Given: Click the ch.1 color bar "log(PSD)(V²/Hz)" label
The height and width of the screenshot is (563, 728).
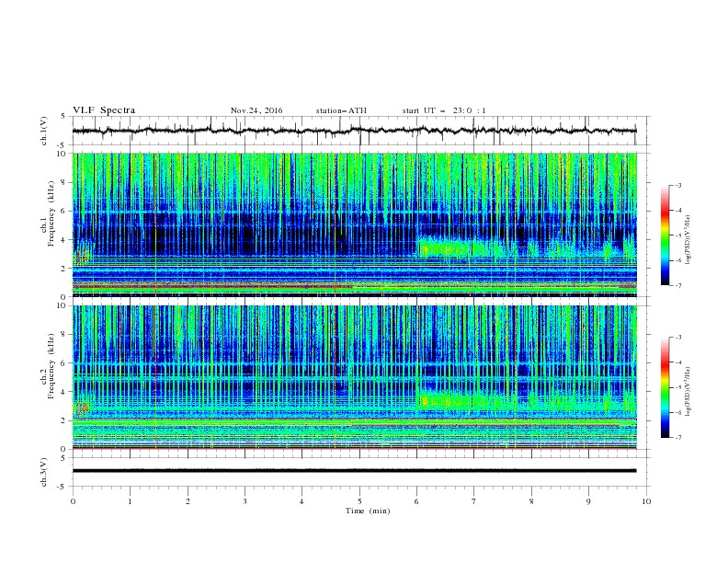Looking at the screenshot, I should [x=689, y=240].
